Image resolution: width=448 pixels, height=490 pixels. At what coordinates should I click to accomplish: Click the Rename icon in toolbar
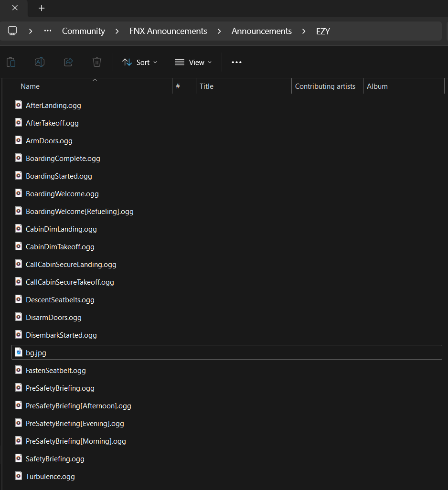(x=40, y=62)
